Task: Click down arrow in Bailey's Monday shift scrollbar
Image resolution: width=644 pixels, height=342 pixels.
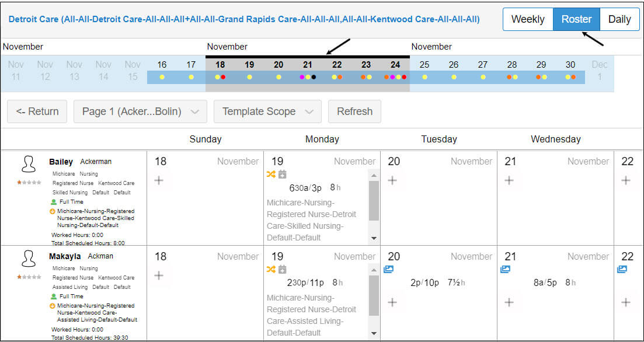Action: [x=374, y=238]
